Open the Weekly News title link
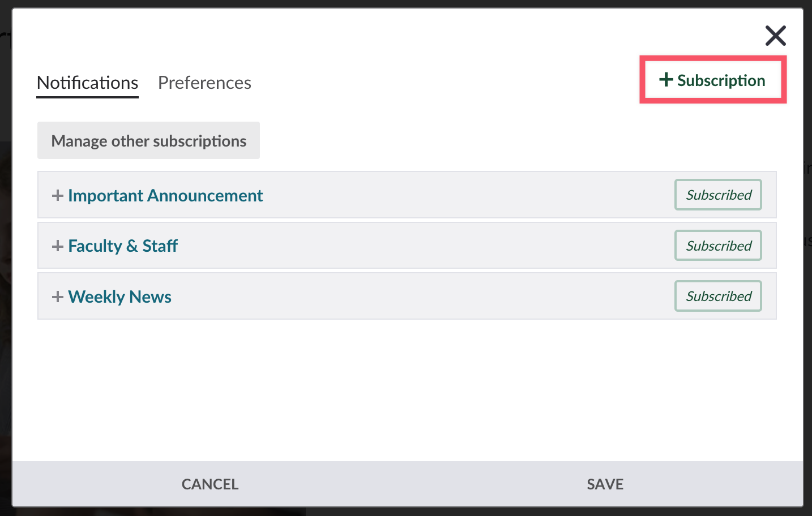This screenshot has height=516, width=812. click(x=119, y=297)
